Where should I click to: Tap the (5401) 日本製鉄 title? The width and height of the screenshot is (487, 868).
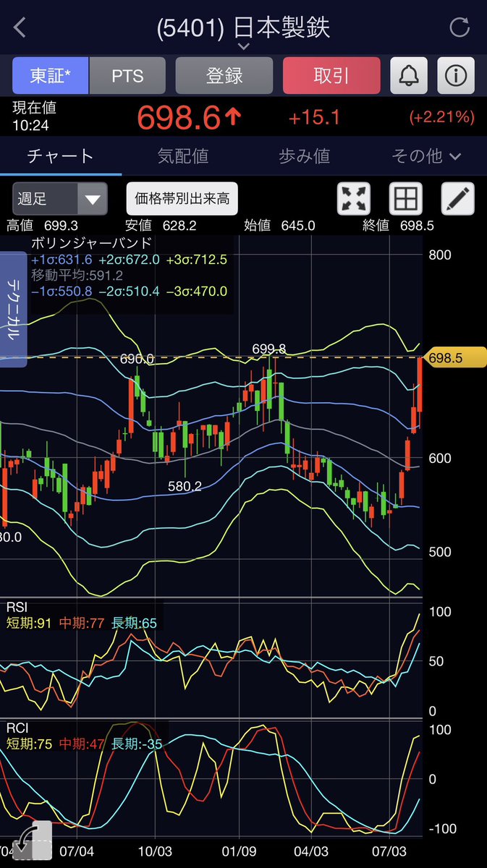click(243, 27)
